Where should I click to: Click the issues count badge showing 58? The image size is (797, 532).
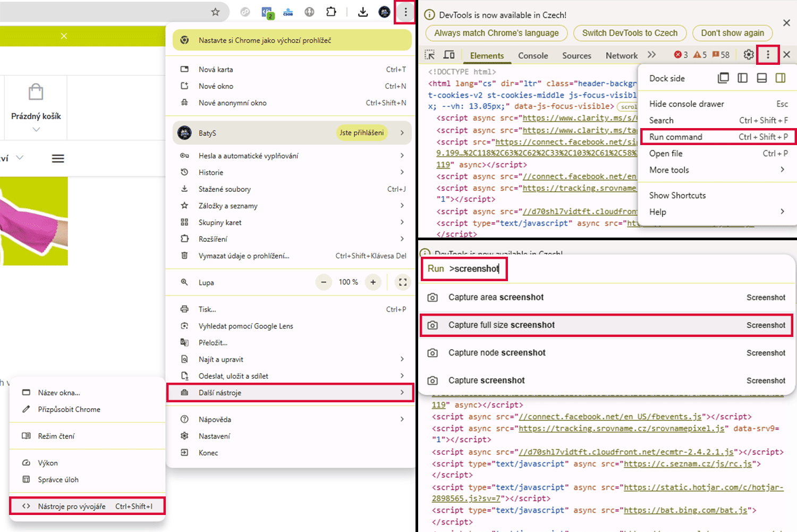[x=721, y=55]
